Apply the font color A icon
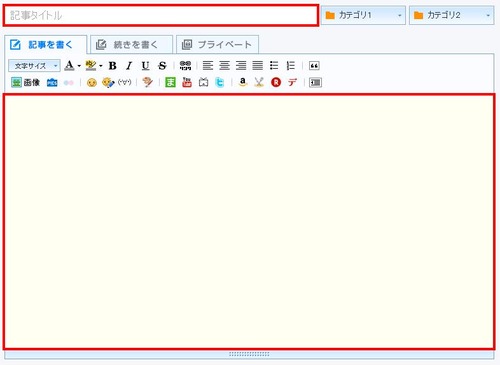 69,65
